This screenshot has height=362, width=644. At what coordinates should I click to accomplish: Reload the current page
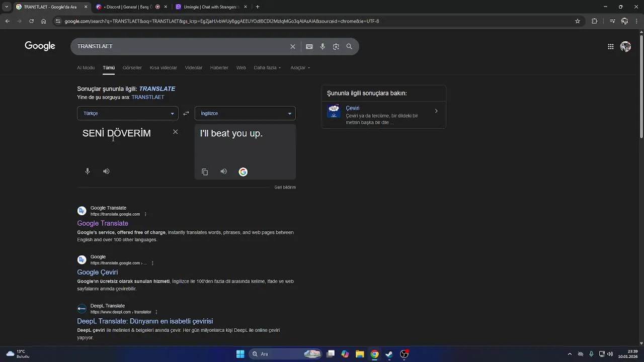point(31,21)
